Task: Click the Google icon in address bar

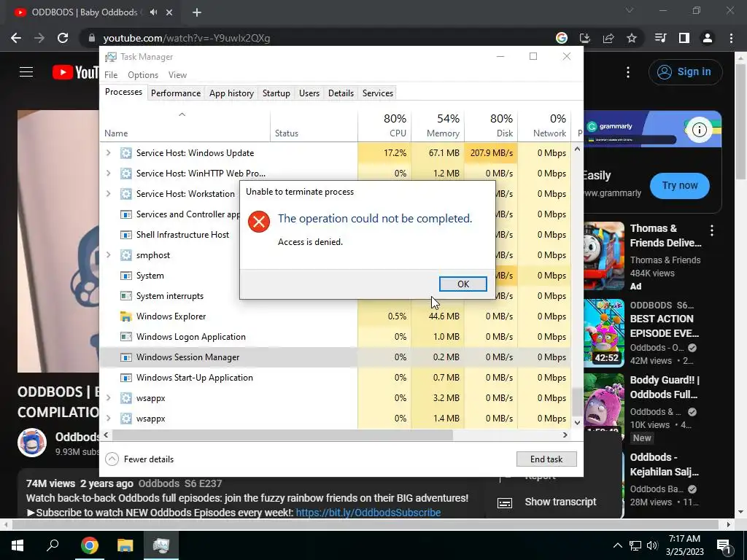Action: pyautogui.click(x=562, y=38)
